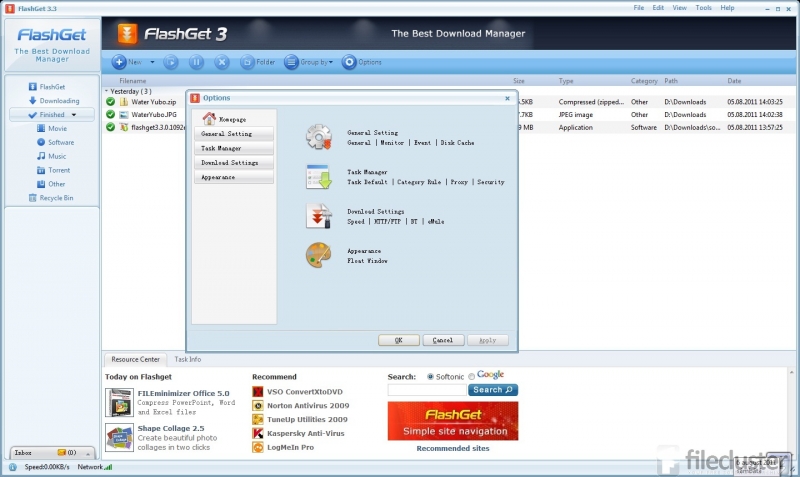Image resolution: width=800 pixels, height=477 pixels.
Task: Open the General Setting gear icon
Action: click(x=318, y=137)
